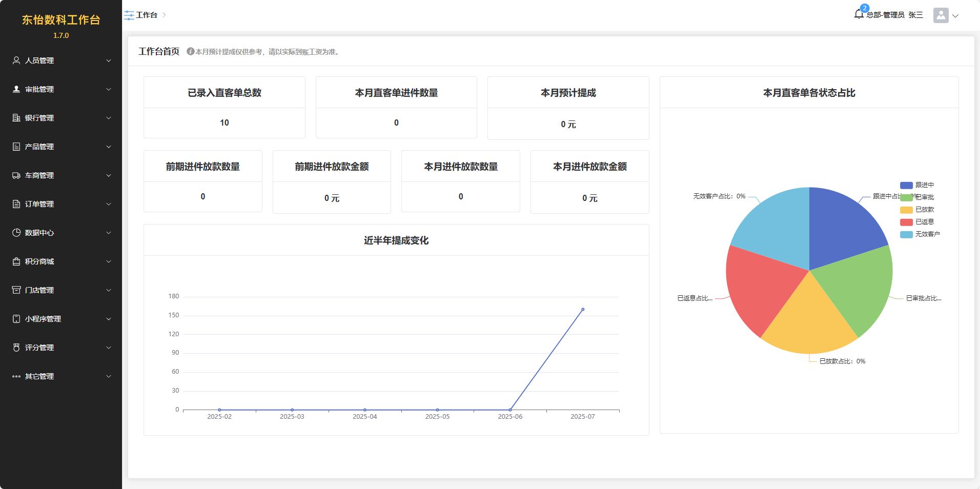The height and width of the screenshot is (489, 980).
Task: Click the 工作台 breadcrumb link
Action: pos(147,15)
